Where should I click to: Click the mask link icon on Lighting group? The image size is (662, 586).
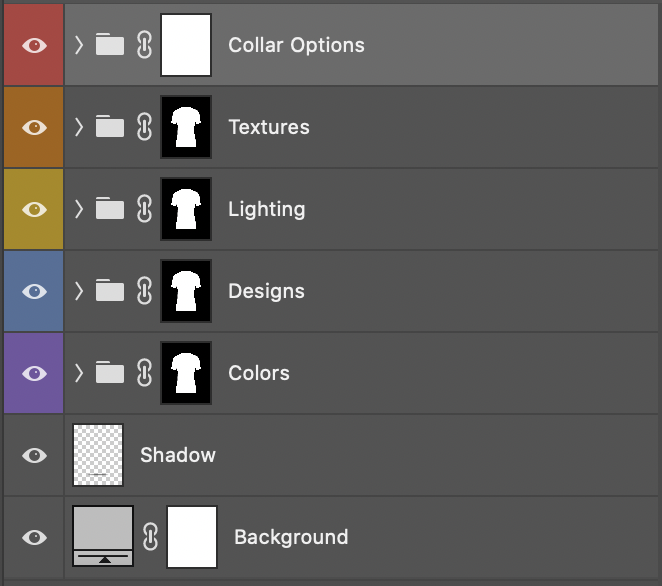pyautogui.click(x=144, y=209)
